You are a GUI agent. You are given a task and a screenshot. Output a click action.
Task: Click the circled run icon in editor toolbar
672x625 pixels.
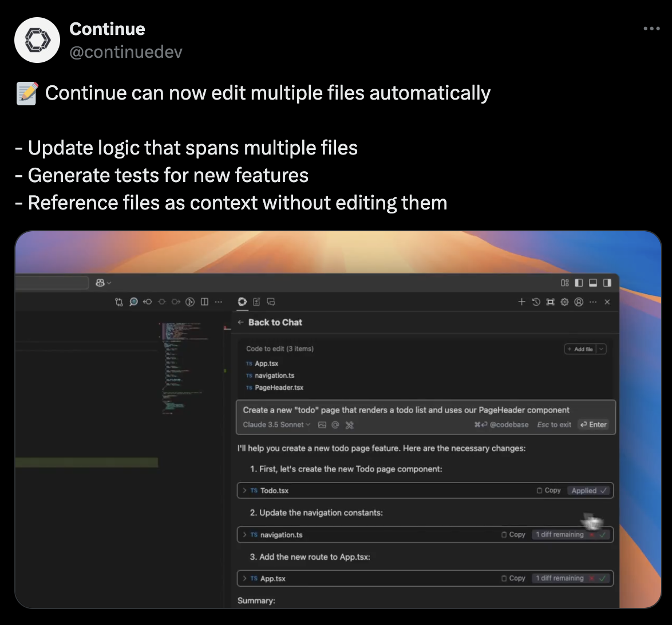(190, 302)
